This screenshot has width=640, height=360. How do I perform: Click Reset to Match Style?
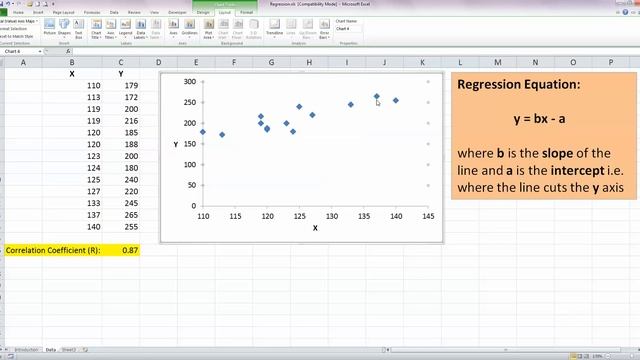[17, 36]
